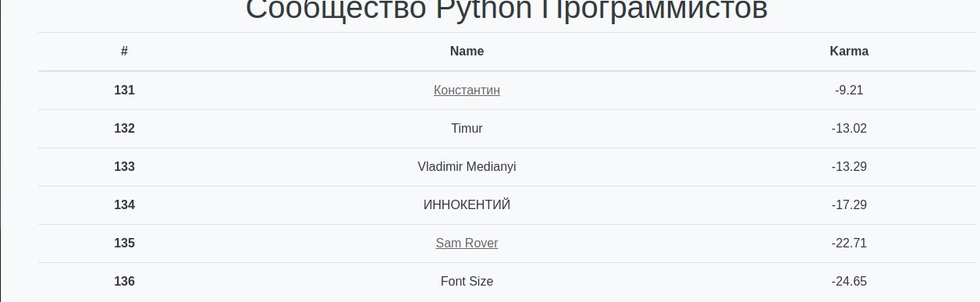
Task: Click the Karma column header
Action: click(x=849, y=52)
